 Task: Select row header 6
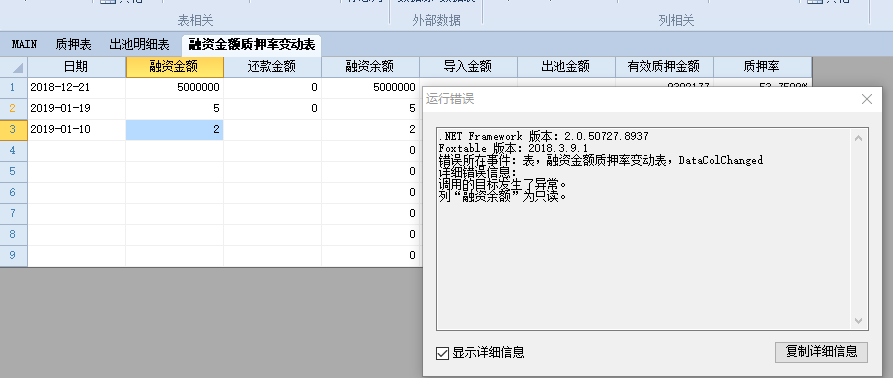(14, 193)
